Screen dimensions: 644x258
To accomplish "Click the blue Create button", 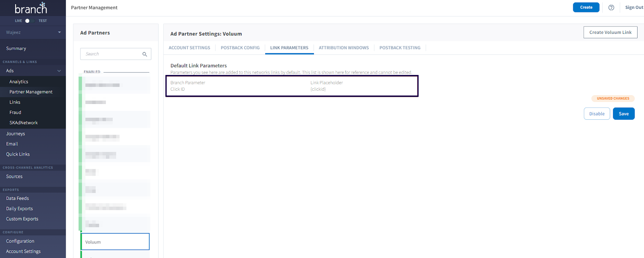I will pyautogui.click(x=586, y=8).
